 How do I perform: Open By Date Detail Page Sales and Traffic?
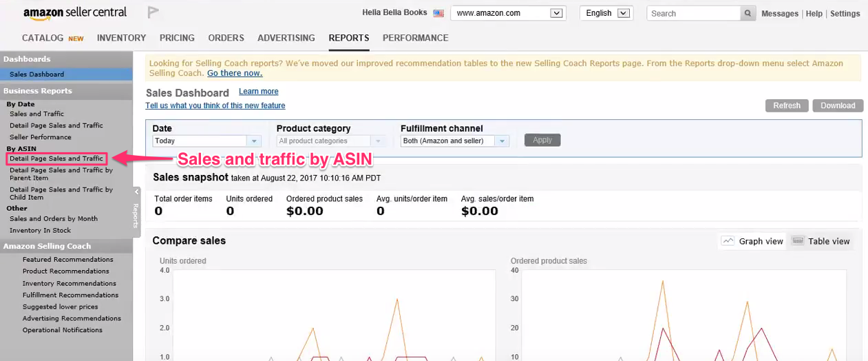(x=56, y=125)
